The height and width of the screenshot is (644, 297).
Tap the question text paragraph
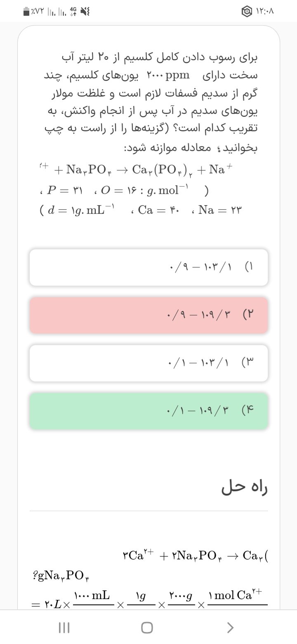coord(151,102)
